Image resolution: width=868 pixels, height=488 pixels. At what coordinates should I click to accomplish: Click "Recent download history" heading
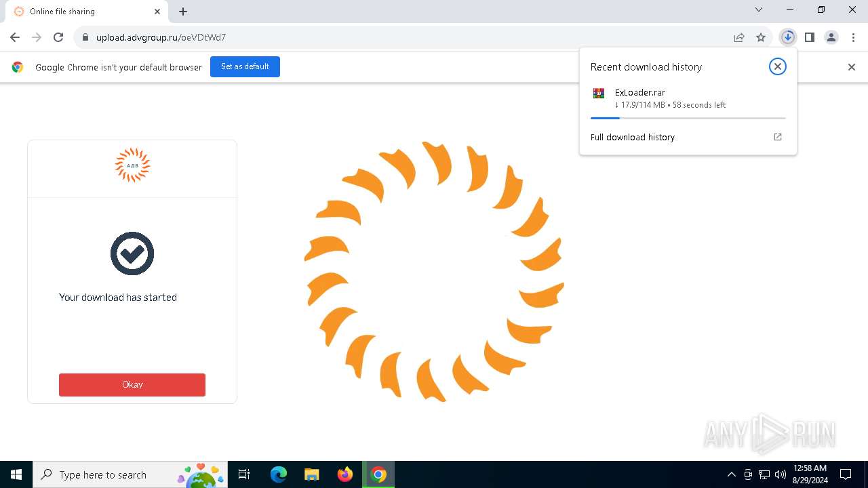[x=646, y=66]
